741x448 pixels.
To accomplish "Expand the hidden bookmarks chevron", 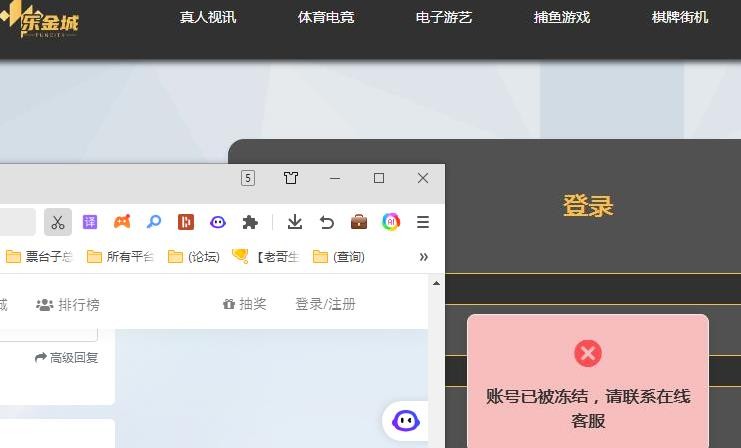I will tap(423, 257).
